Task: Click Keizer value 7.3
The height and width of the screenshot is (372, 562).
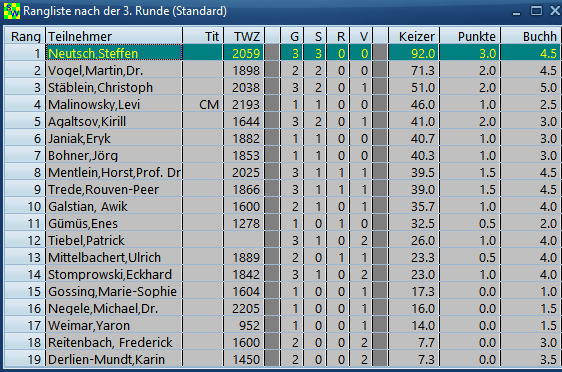Action: [x=414, y=359]
